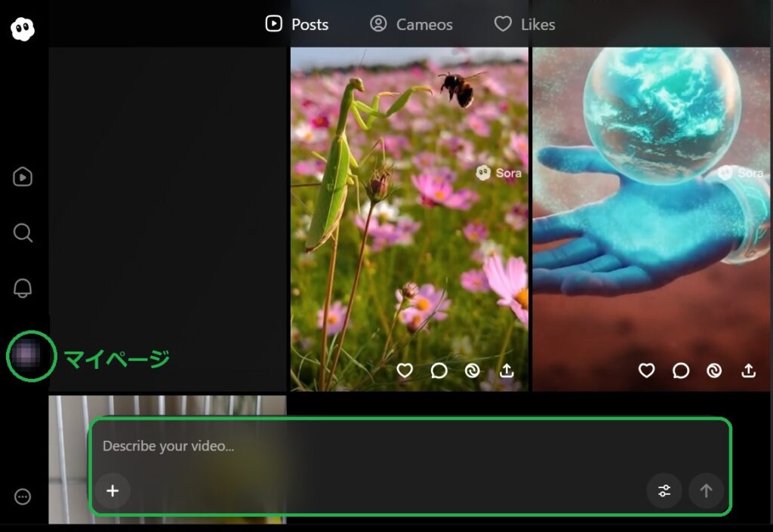The width and height of the screenshot is (773, 532).
Task: Open the video feed icon in sidebar
Action: [23, 177]
